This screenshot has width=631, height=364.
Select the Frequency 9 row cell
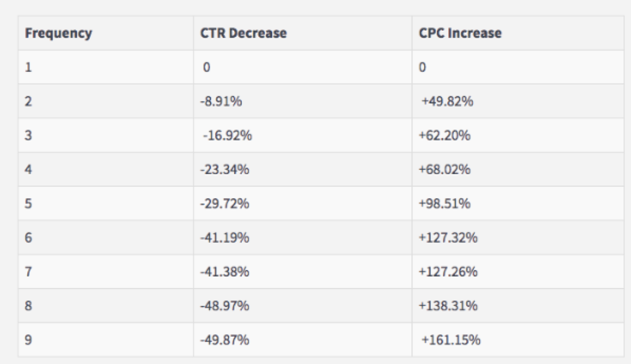click(x=28, y=340)
